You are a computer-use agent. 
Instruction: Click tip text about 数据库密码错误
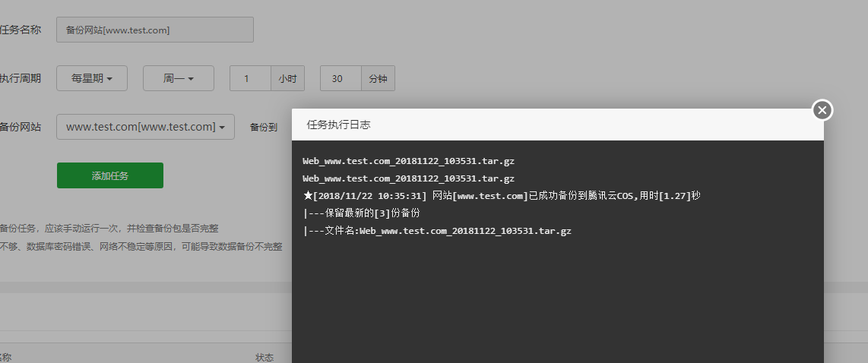(141, 247)
